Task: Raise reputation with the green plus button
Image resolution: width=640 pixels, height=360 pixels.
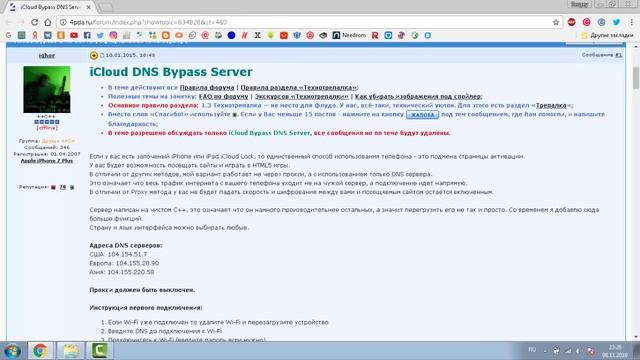Action: point(72,187)
